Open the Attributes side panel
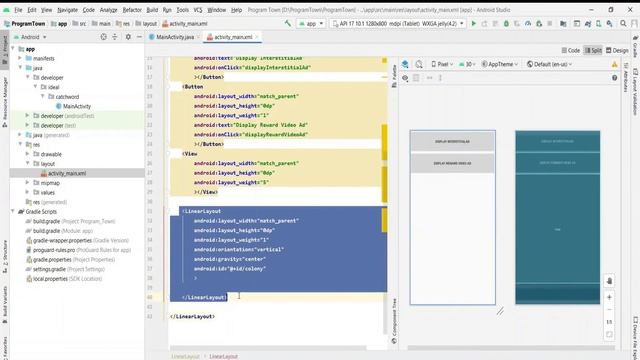The image size is (640, 360). 625,78
